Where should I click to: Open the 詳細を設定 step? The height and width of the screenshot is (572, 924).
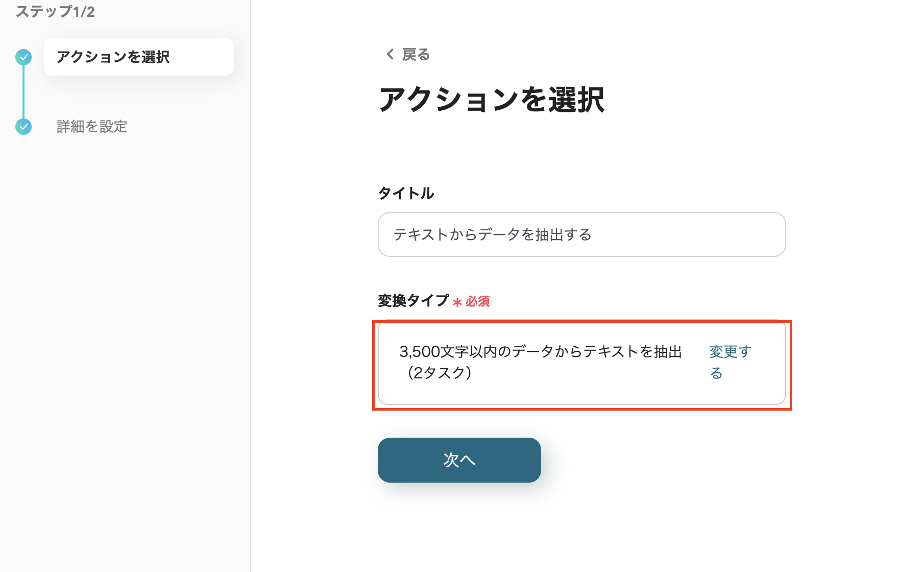tap(92, 126)
